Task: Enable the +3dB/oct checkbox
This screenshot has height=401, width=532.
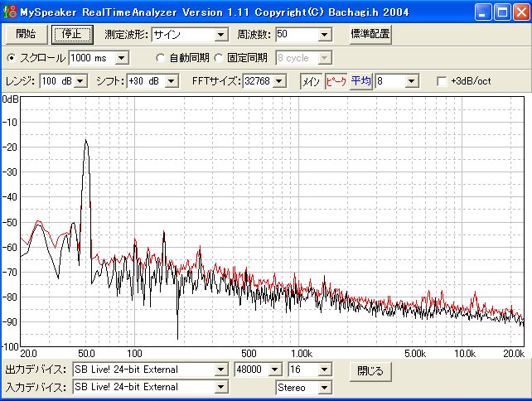Action: click(442, 81)
